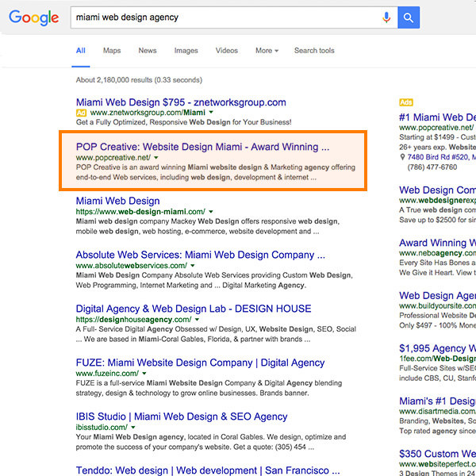Expand arrow next to www.fuzeinc.com/ URL
Image resolution: width=476 pixels, height=476 pixels.
click(144, 374)
